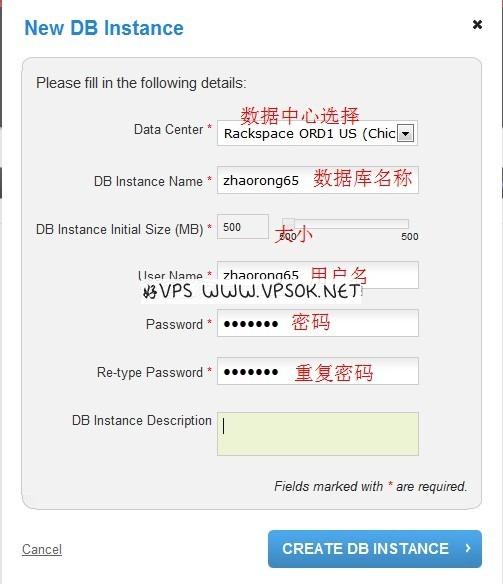Click the CREATE DB INSTANCE button

click(x=375, y=549)
